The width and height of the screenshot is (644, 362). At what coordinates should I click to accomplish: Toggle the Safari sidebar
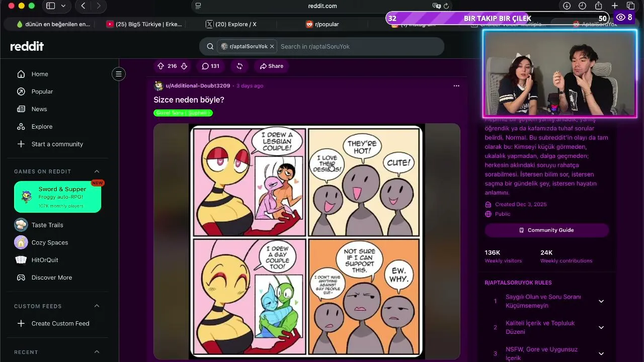(51, 6)
